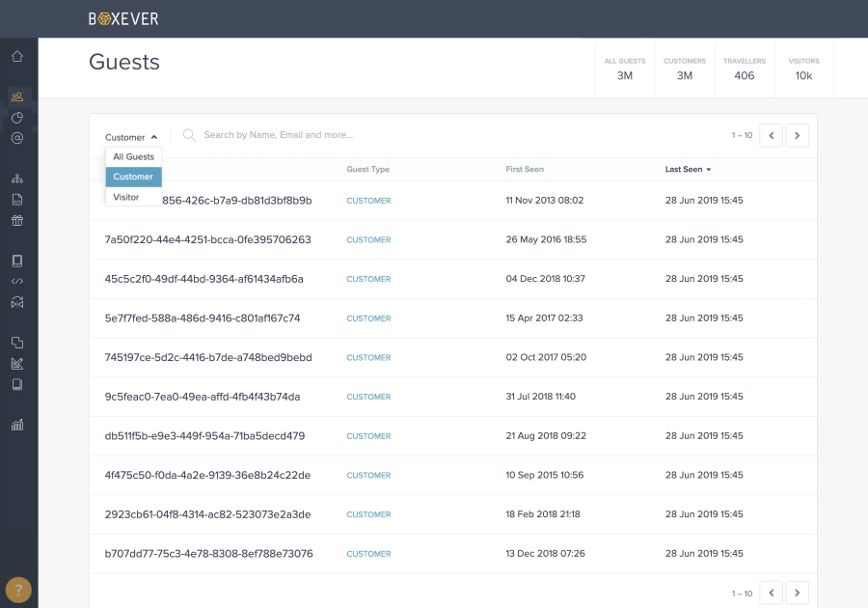The image size is (868, 608).
Task: Open Guests section people icon in sidebar
Action: click(x=17, y=97)
